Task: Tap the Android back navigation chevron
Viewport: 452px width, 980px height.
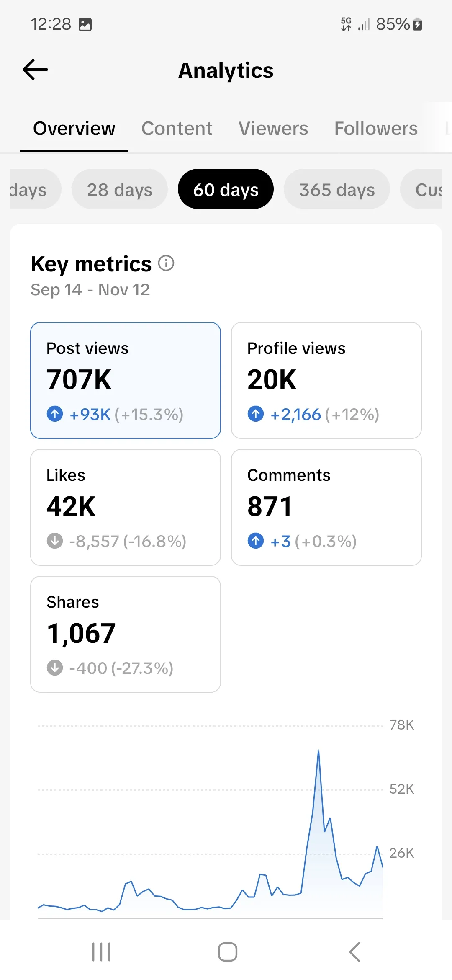Action: tap(354, 952)
